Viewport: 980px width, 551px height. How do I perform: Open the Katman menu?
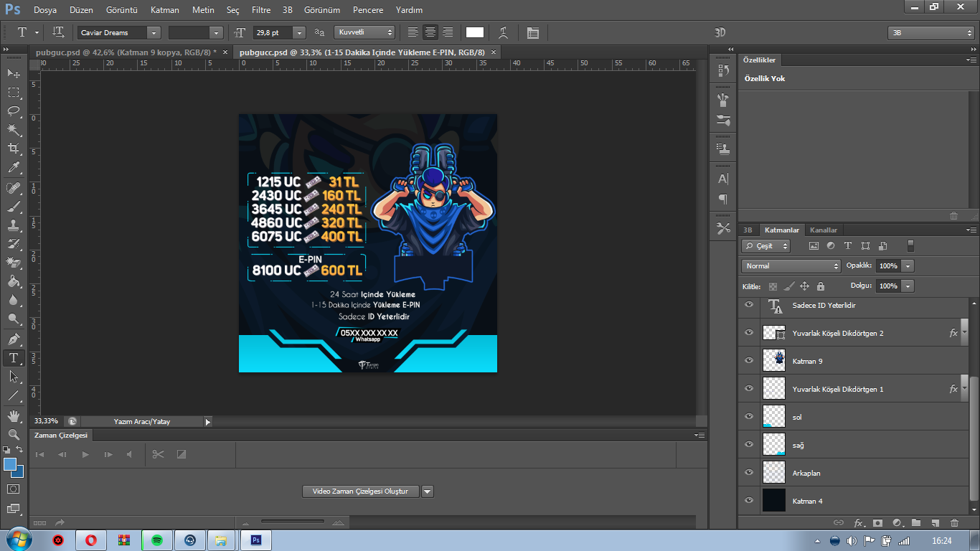click(x=165, y=10)
